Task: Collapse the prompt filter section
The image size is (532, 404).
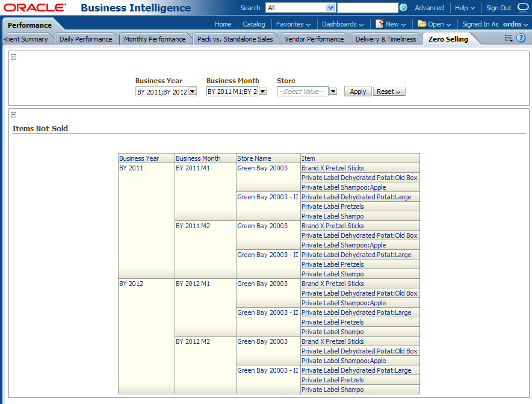Action: tap(14, 57)
